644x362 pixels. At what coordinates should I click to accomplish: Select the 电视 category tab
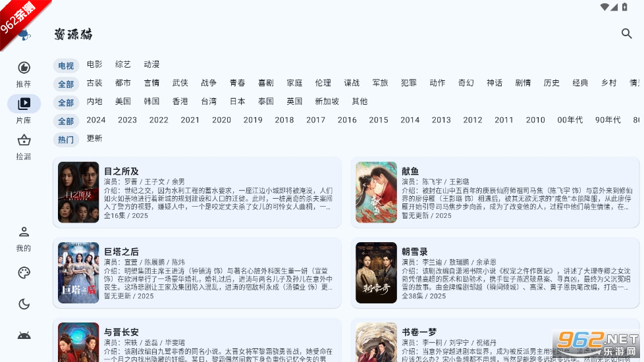click(x=66, y=66)
